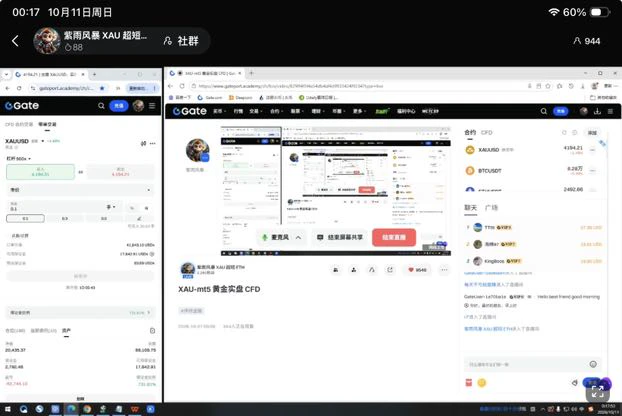The width and height of the screenshot is (622, 416).
Task: Click the share icon under video
Action: [x=390, y=270]
